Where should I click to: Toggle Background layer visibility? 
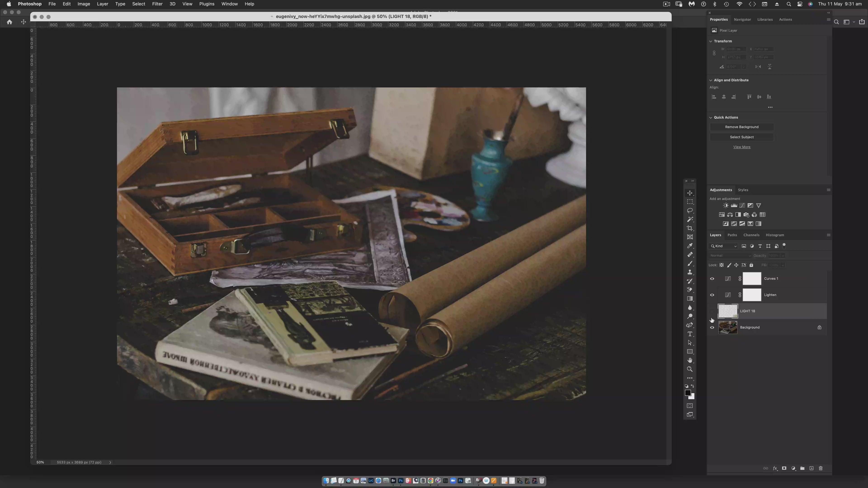[x=712, y=328]
